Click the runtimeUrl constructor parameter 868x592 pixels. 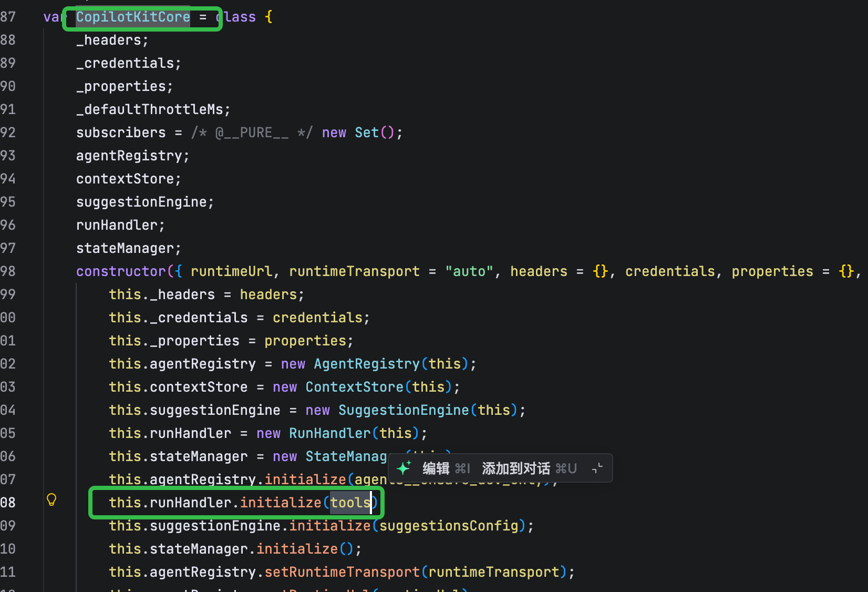click(x=231, y=271)
